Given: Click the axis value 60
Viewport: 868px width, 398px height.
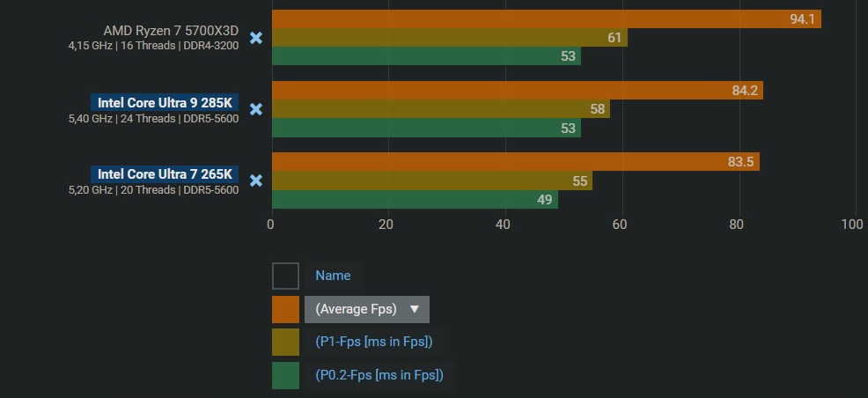Looking at the screenshot, I should (620, 225).
